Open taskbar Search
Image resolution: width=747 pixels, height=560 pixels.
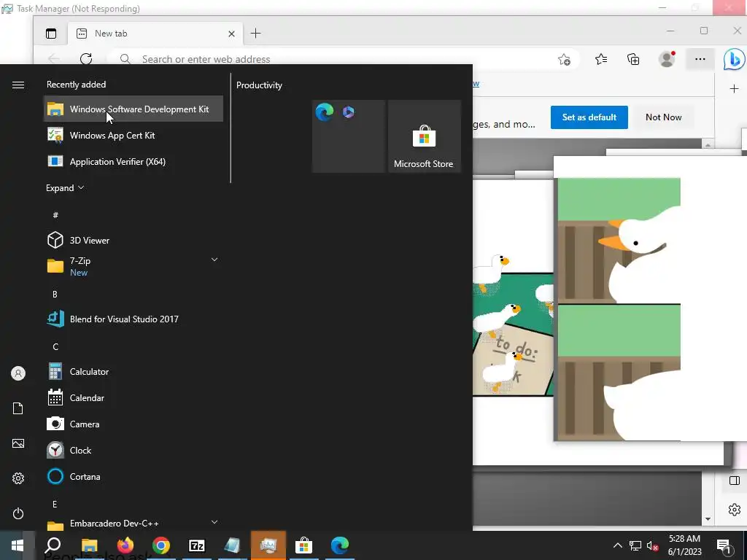click(53, 545)
